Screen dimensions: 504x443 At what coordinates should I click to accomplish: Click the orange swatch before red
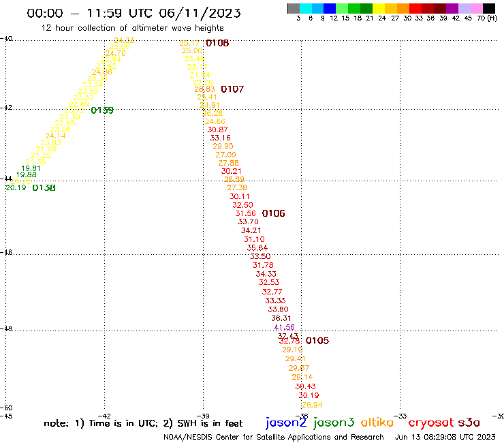[403, 8]
